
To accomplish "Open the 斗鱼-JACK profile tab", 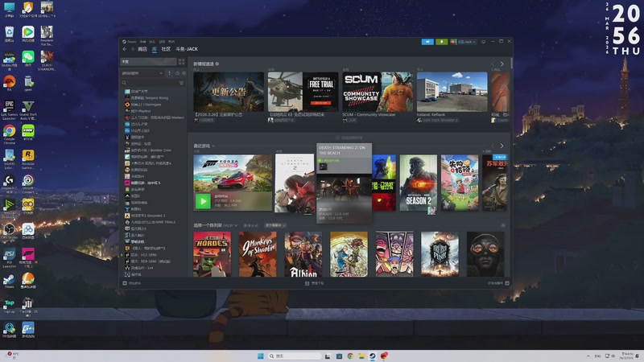I will coord(187,49).
